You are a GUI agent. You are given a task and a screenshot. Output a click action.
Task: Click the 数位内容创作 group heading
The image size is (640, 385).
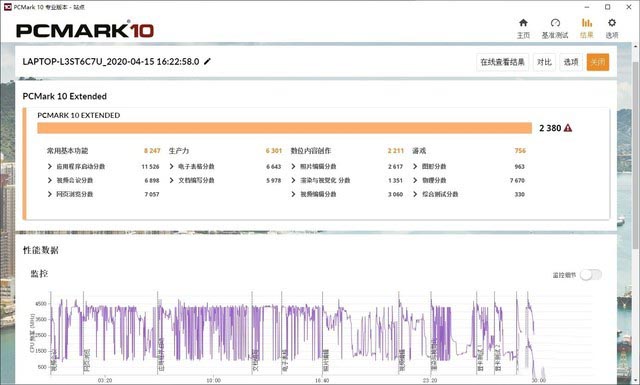tap(311, 151)
